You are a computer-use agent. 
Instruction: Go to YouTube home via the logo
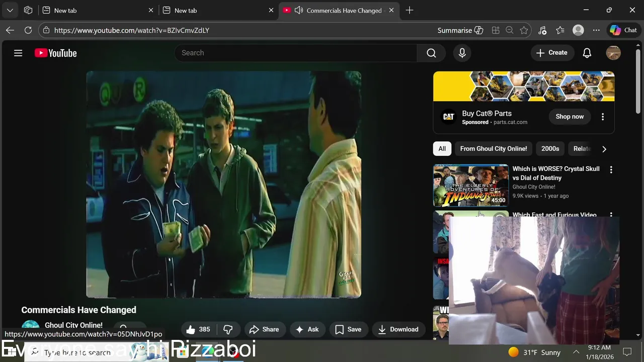tap(55, 53)
